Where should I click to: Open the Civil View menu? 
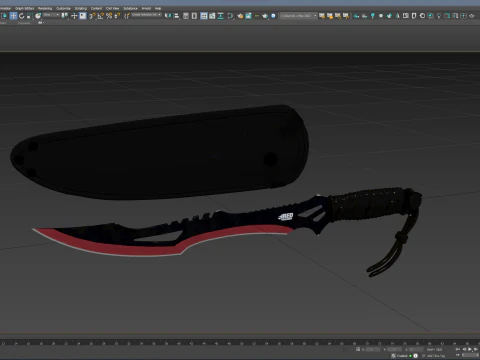(112, 8)
